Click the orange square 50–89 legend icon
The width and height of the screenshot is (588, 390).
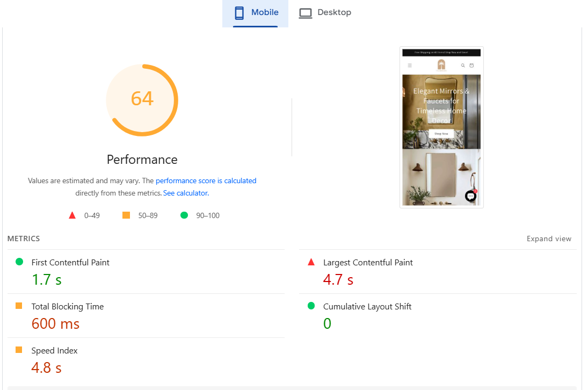click(126, 215)
